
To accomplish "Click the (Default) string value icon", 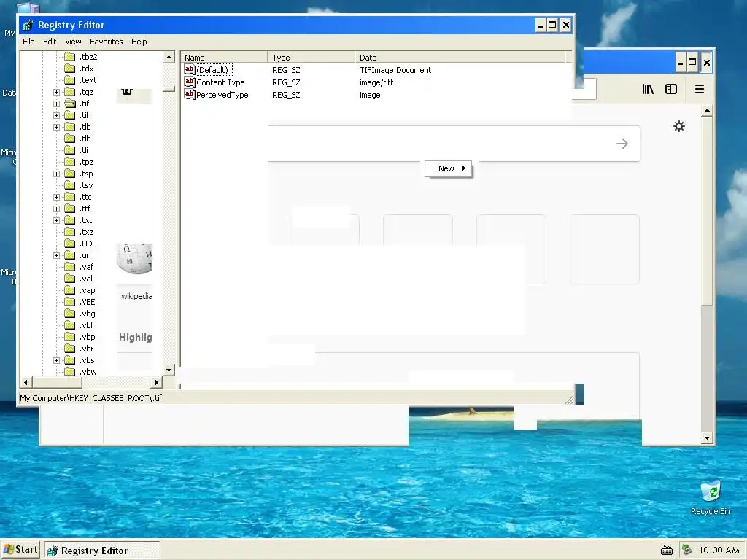I will [x=190, y=69].
